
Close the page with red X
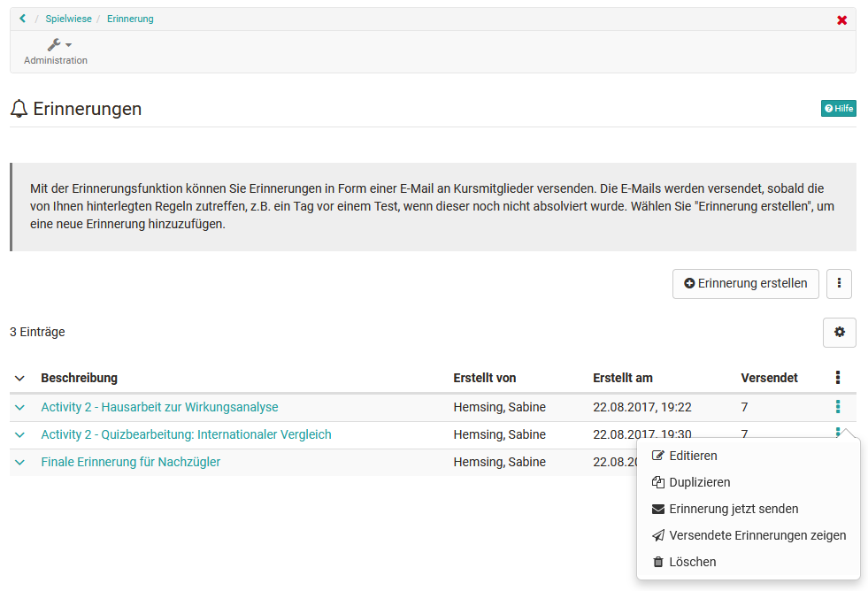click(841, 20)
